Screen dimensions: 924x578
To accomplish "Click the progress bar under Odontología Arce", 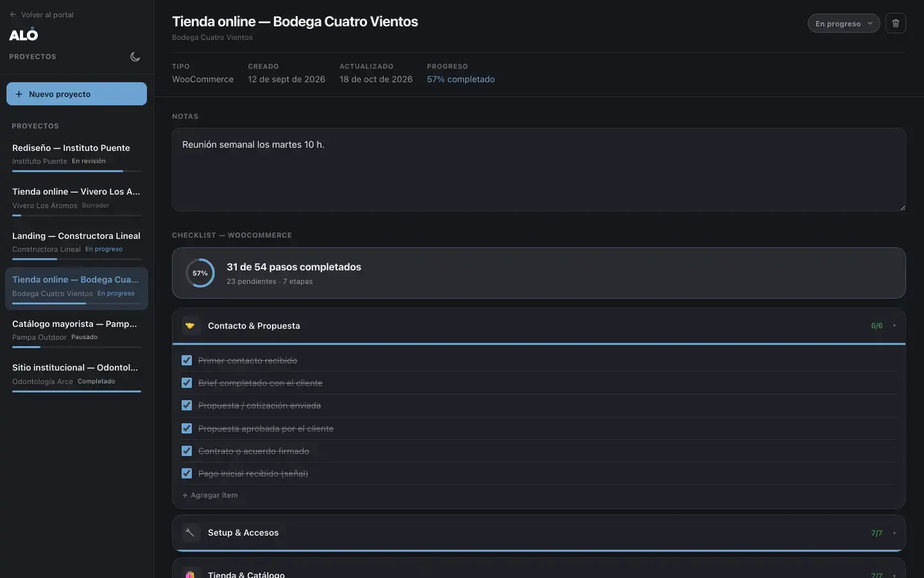I will tap(76, 391).
